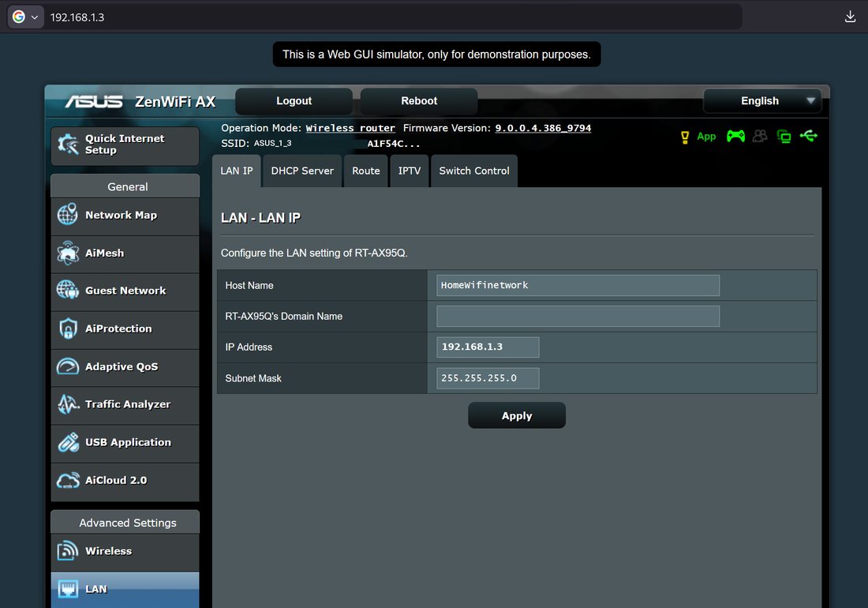Image resolution: width=868 pixels, height=608 pixels.
Task: Select Guest Network menu item
Action: (x=125, y=291)
